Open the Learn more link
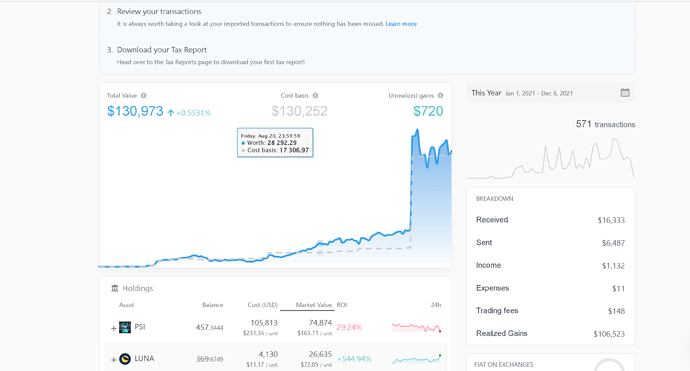This screenshot has width=690, height=371. pyautogui.click(x=401, y=24)
